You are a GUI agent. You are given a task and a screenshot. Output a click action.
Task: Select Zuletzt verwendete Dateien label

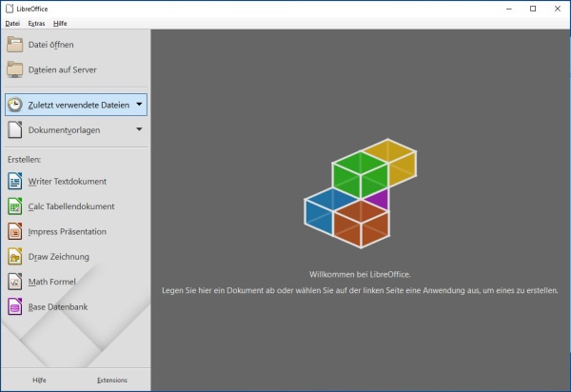point(79,106)
